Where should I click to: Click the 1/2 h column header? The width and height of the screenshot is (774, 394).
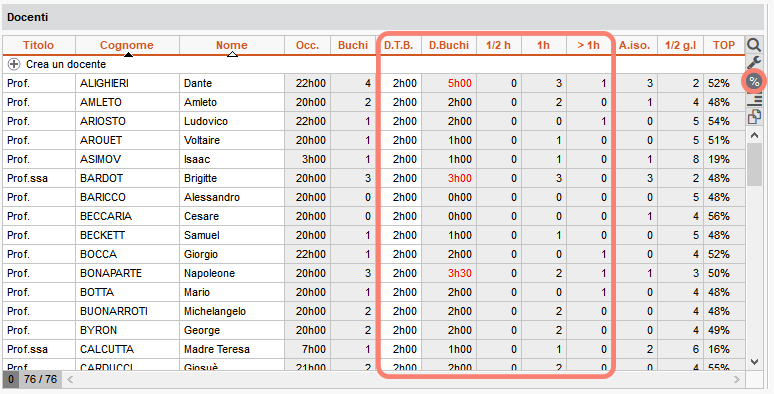[499, 45]
